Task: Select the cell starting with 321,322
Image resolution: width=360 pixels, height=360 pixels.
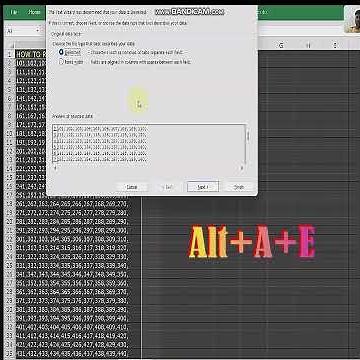Action: point(78,256)
